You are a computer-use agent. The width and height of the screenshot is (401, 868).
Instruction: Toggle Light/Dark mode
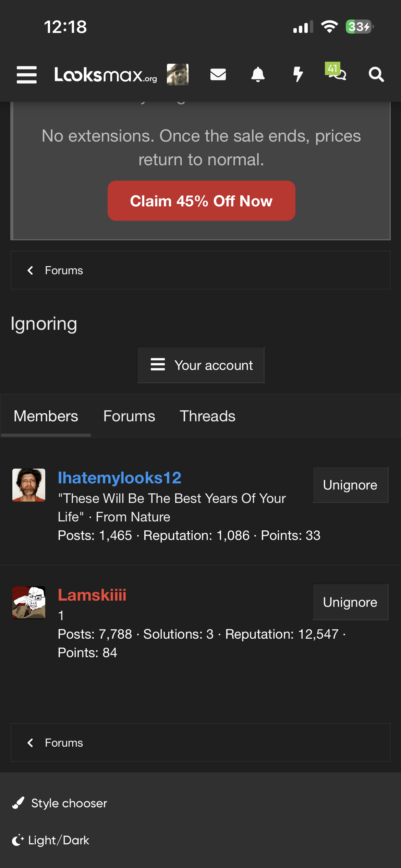point(51,840)
